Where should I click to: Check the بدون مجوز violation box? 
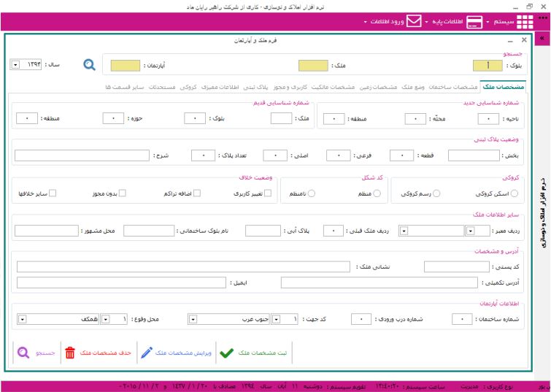click(123, 193)
